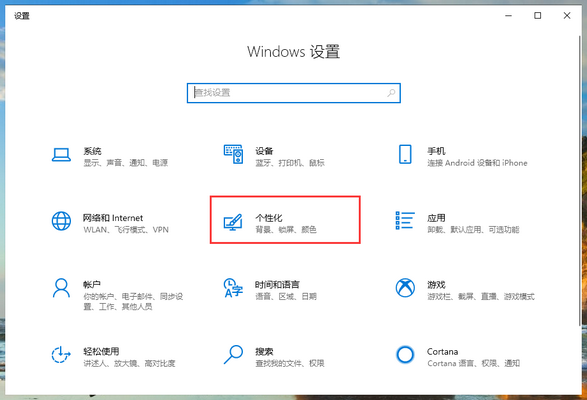Open the 时间和语言 clock-letter icon

pyautogui.click(x=233, y=288)
